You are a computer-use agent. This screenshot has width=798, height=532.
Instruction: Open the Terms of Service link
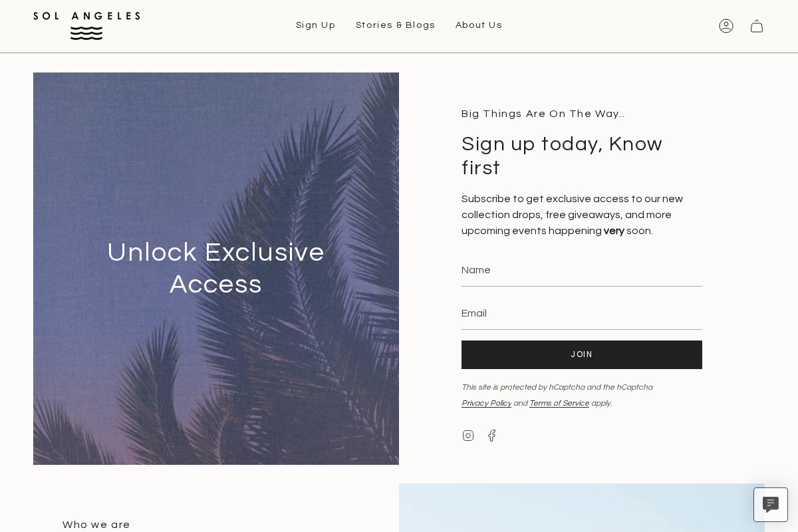(559, 404)
